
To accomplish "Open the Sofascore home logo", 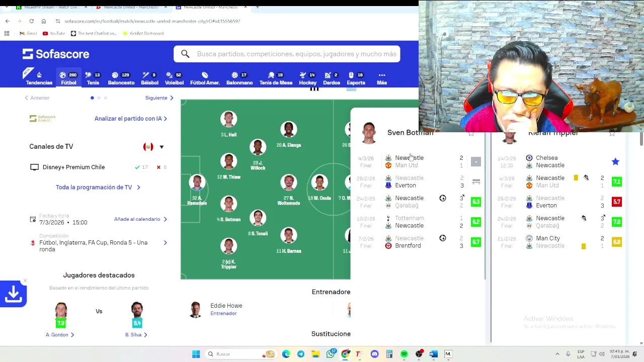I will [x=55, y=54].
